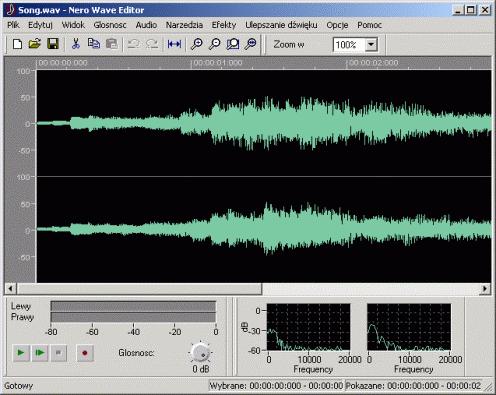This screenshot has width=496, height=395.
Task: Save the file with the floppy disk icon
Action: pyautogui.click(x=53, y=44)
